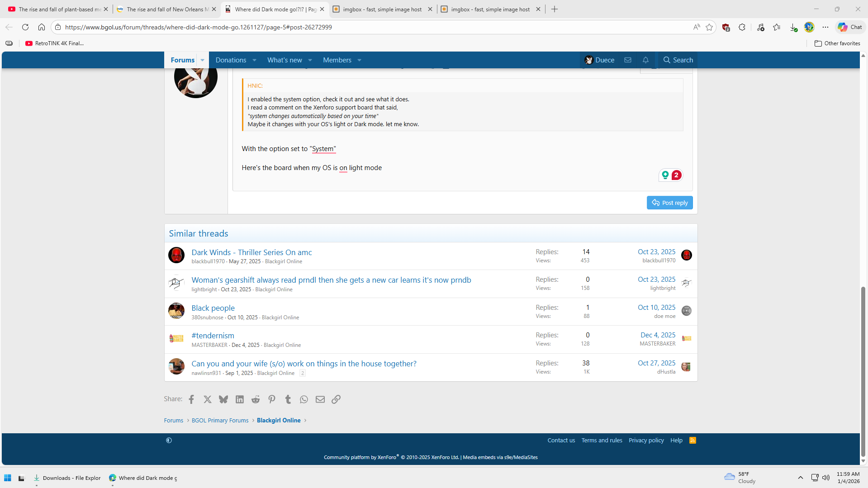Open the Dark Winds thread link
868x488 pixels.
click(x=251, y=252)
